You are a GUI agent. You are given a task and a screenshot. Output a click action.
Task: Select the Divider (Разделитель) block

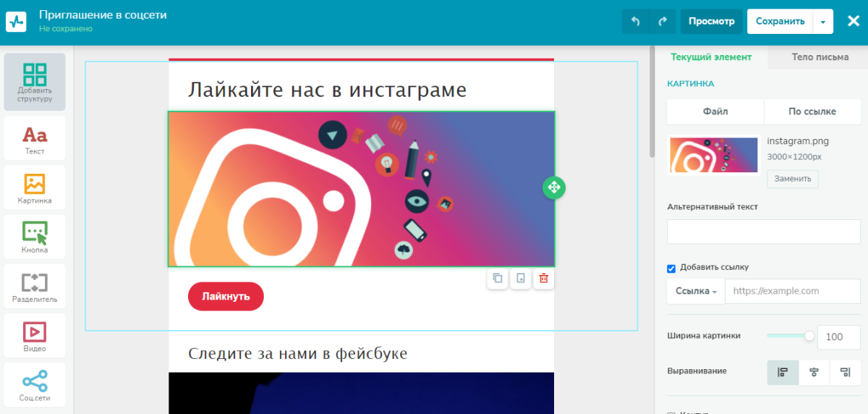(35, 286)
